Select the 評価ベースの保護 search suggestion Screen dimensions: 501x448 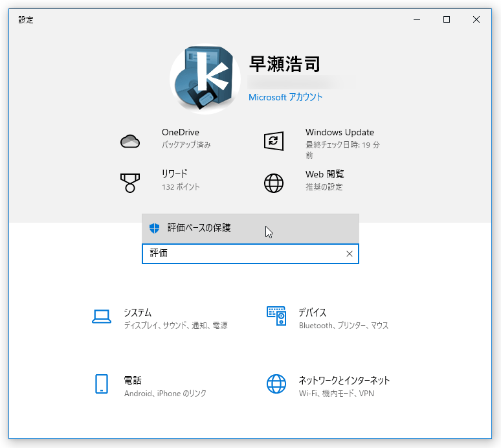click(x=251, y=228)
